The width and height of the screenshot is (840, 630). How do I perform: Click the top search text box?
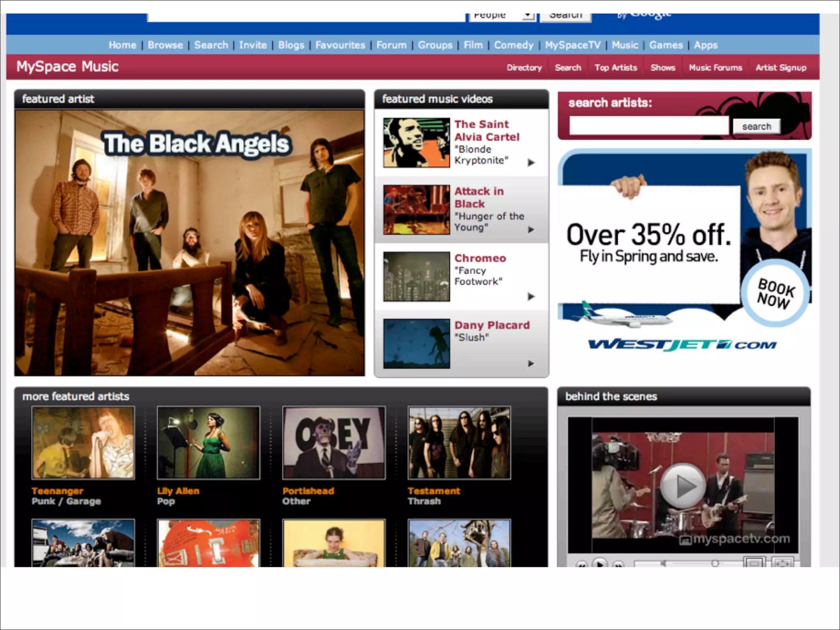(306, 17)
